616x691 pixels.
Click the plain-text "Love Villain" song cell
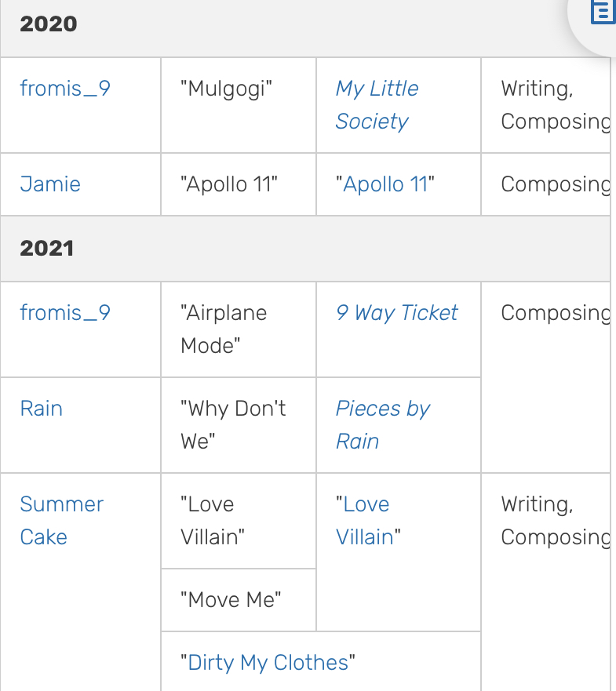pyautogui.click(x=239, y=521)
